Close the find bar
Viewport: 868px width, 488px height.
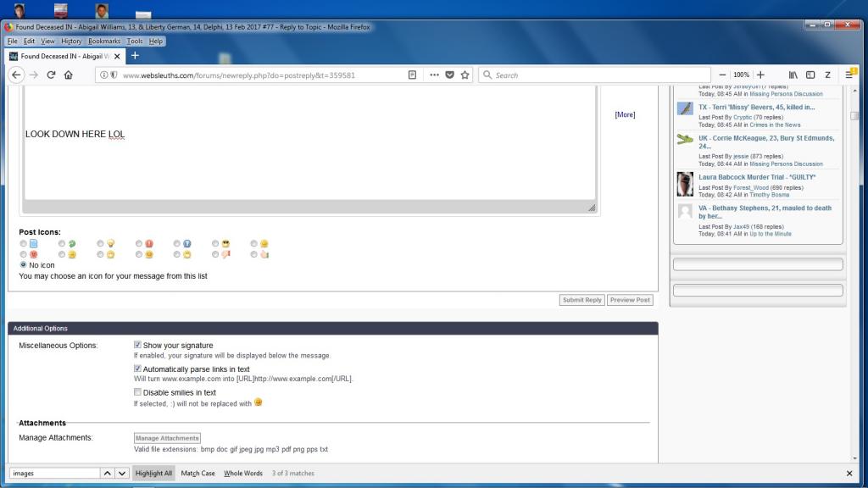pyautogui.click(x=849, y=474)
